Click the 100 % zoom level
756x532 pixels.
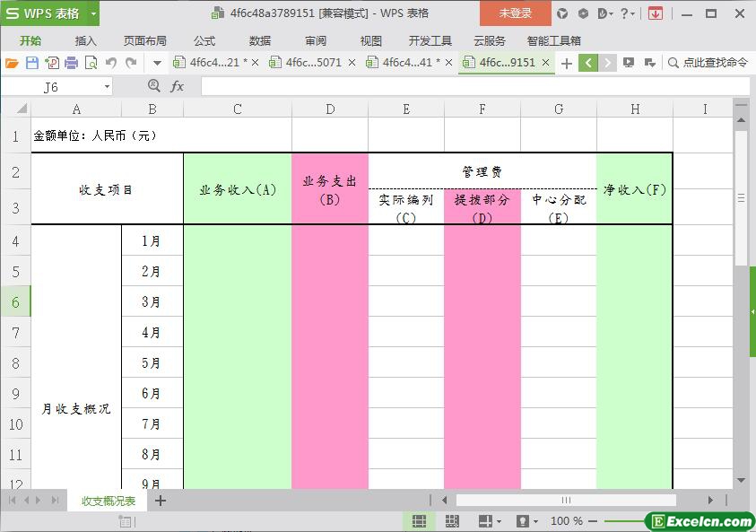pyautogui.click(x=567, y=521)
